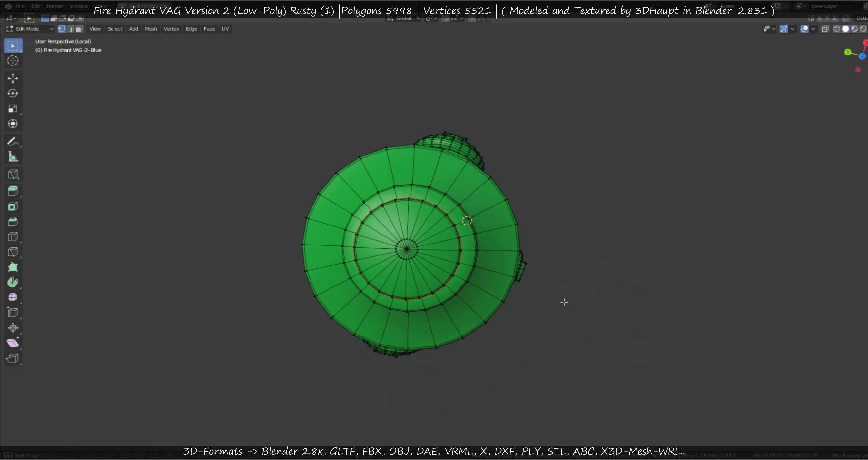Screen dimensions: 868x460
Task: Select the Rotate tool
Action: click(x=13, y=93)
